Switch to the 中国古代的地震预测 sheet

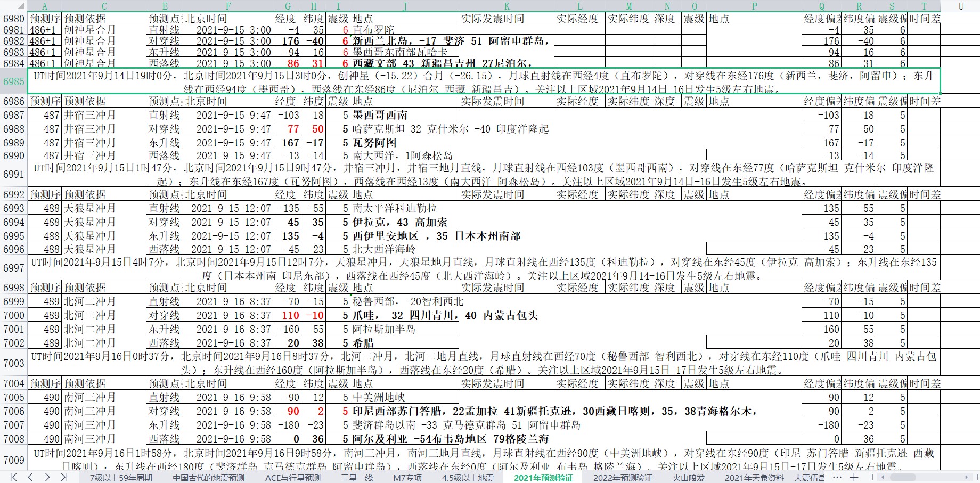(x=208, y=478)
